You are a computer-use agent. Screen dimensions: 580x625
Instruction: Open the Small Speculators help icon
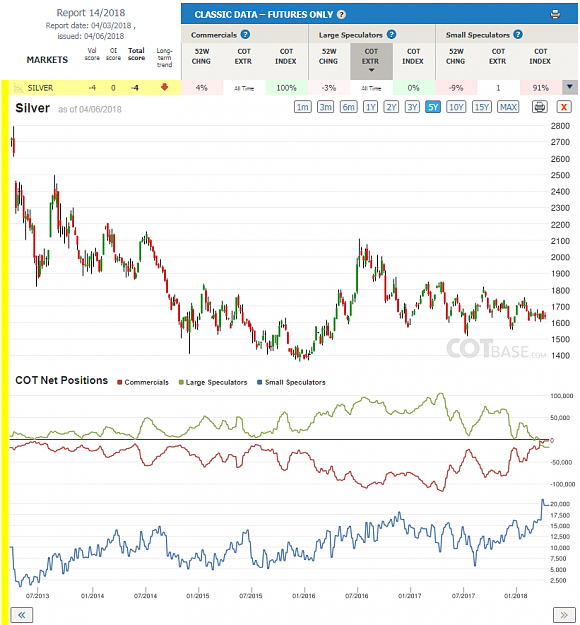(518, 35)
